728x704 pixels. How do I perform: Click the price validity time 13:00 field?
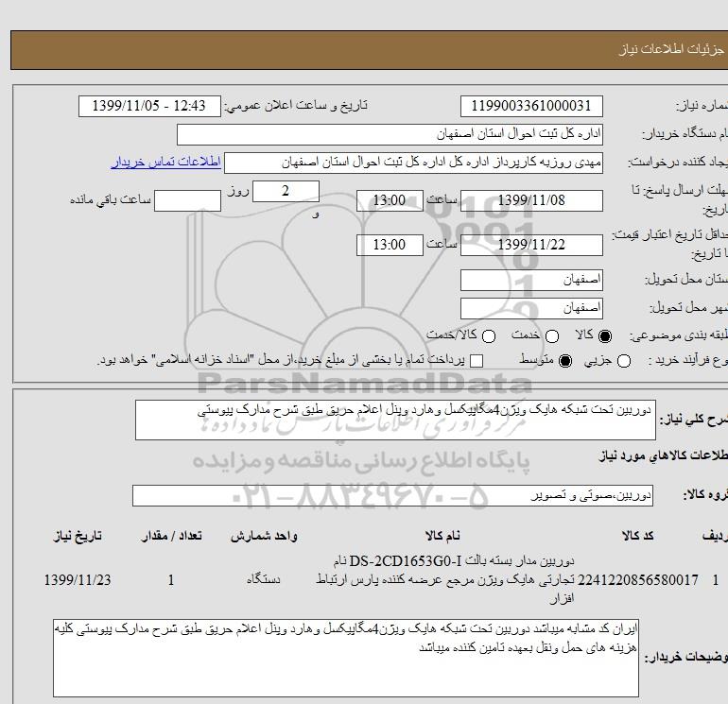point(390,245)
